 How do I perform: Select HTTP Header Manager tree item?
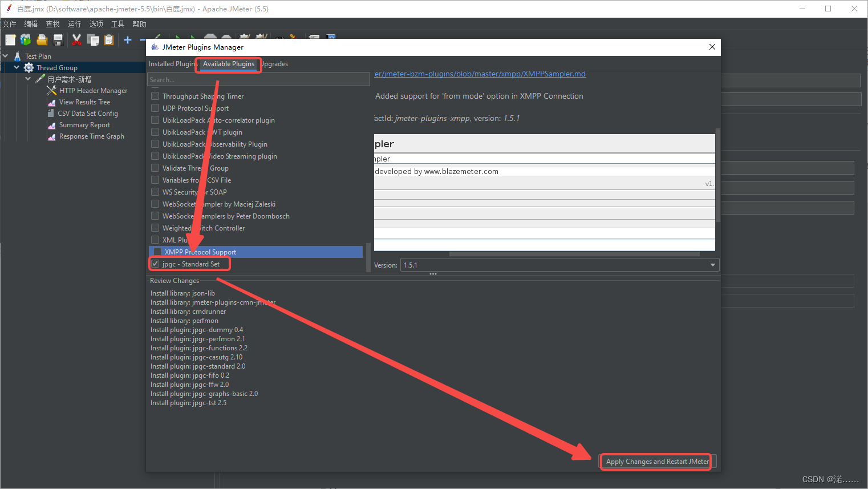93,91
